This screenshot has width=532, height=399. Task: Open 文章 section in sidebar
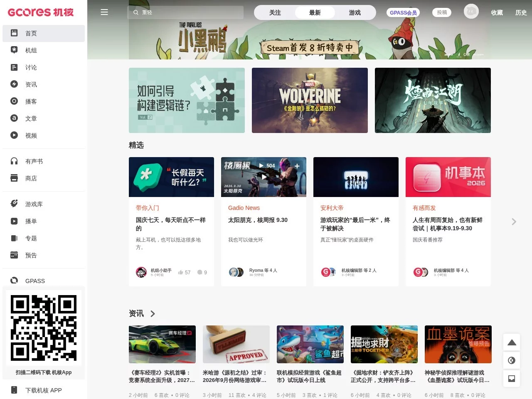(44, 118)
